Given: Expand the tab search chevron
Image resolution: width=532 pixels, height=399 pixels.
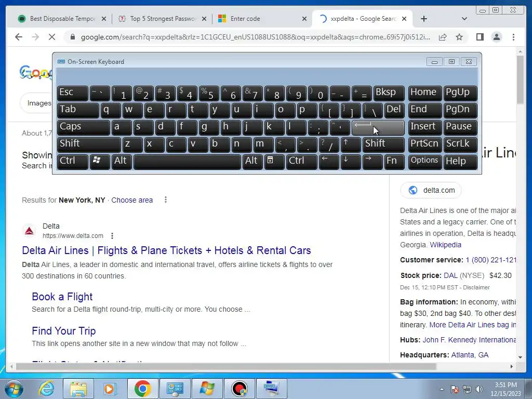Looking at the screenshot, I should tap(464, 19).
